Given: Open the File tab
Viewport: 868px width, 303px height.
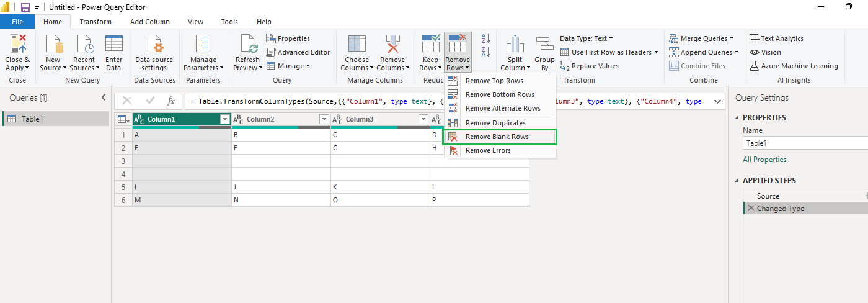Looking at the screenshot, I should 17,22.
